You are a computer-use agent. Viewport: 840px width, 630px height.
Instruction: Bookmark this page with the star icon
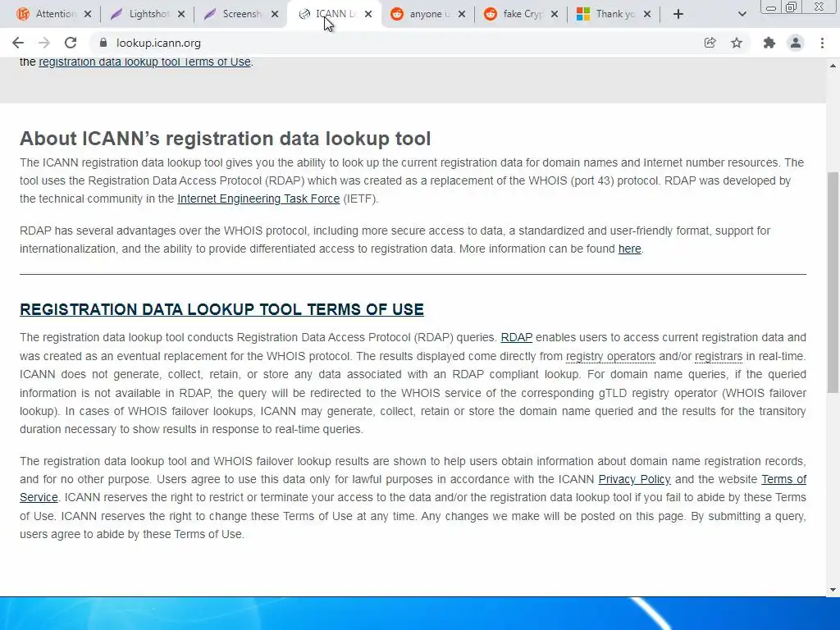[x=737, y=43]
